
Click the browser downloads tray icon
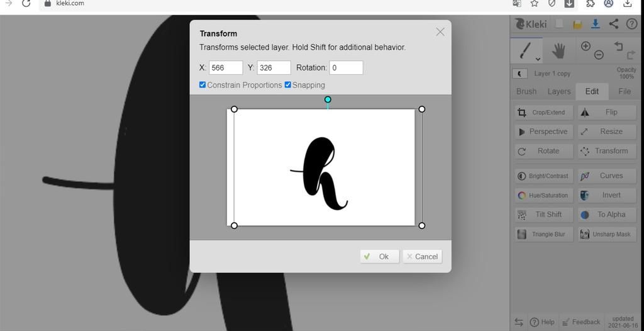[x=628, y=3]
